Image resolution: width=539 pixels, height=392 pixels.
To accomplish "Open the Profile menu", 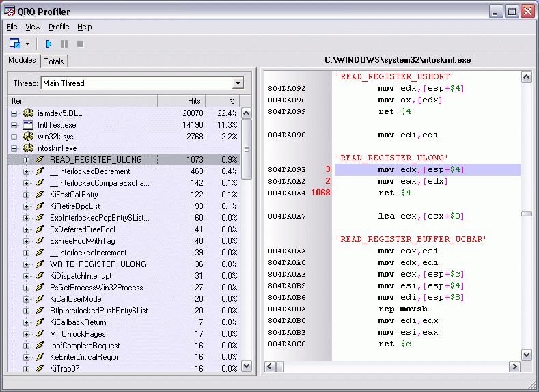I will [x=59, y=27].
